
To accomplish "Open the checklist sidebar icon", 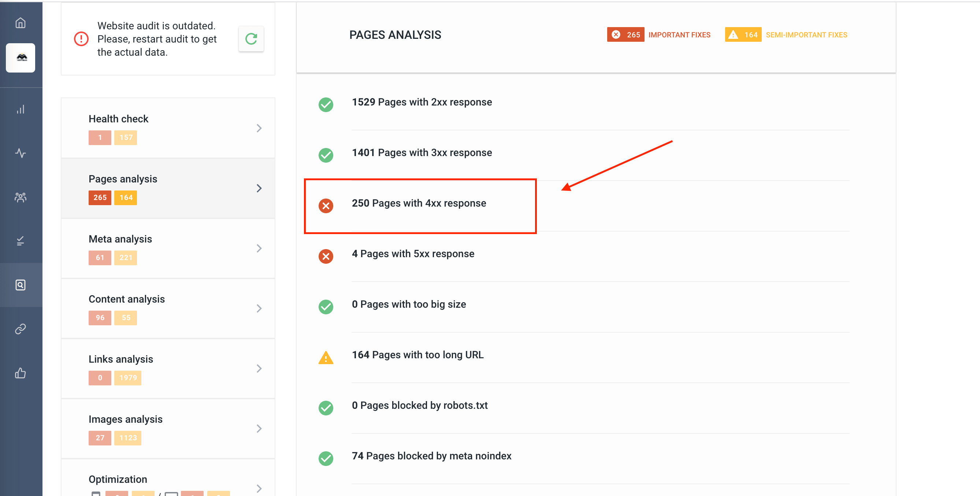I will [21, 241].
